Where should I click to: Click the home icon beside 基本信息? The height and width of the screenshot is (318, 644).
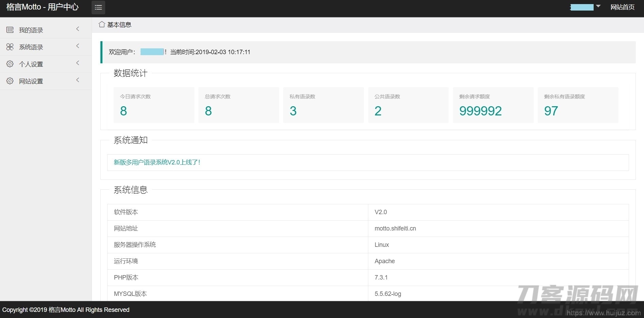coord(101,25)
